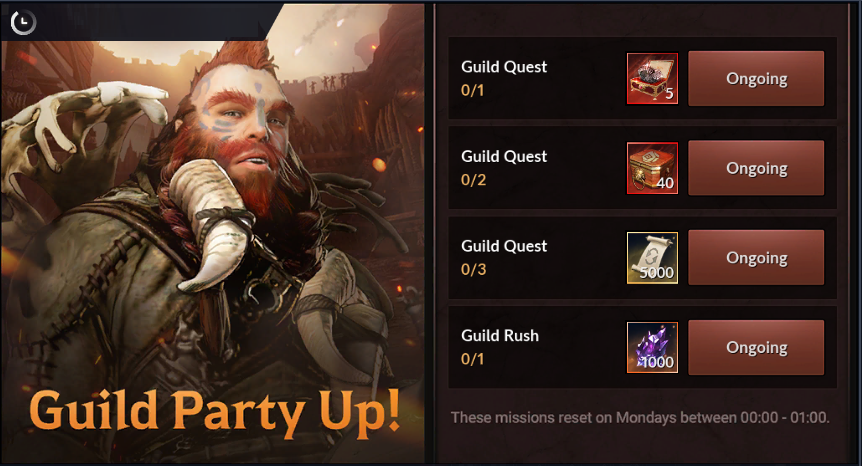Click Ongoing for Guild Quest 0/2
Viewport: 862px width, 466px height.
[756, 168]
